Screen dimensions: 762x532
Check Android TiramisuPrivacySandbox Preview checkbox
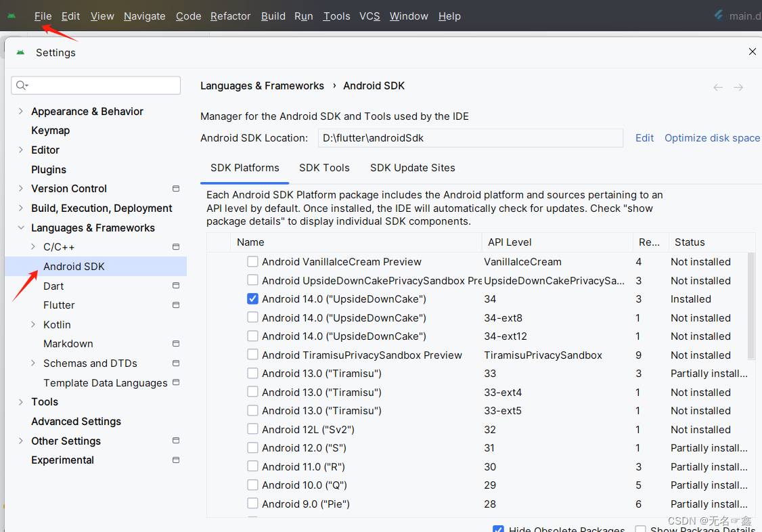[x=252, y=355]
